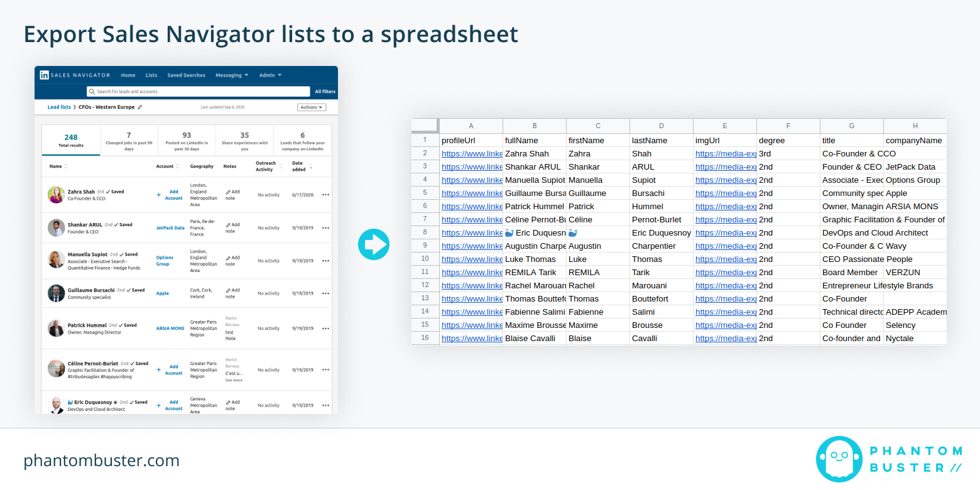The image size is (980, 490).
Task: Open three-dot menu for Patrick Hummel
Action: [x=325, y=329]
